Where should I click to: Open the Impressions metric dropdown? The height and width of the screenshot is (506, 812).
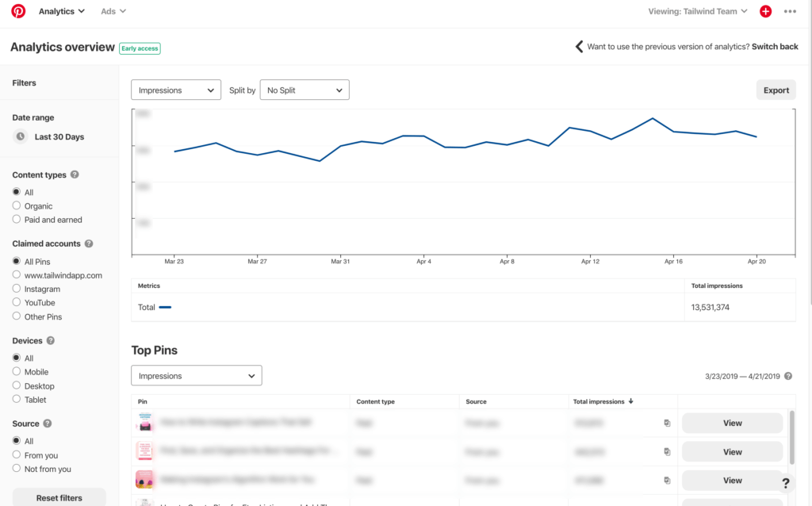point(175,90)
